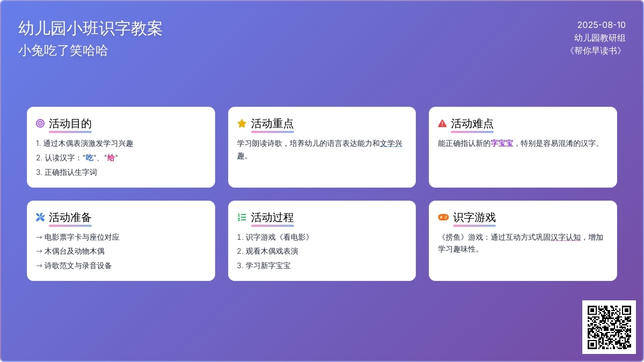Click the text 幼儿园教研组
This screenshot has width=644, height=362.
[x=600, y=38]
